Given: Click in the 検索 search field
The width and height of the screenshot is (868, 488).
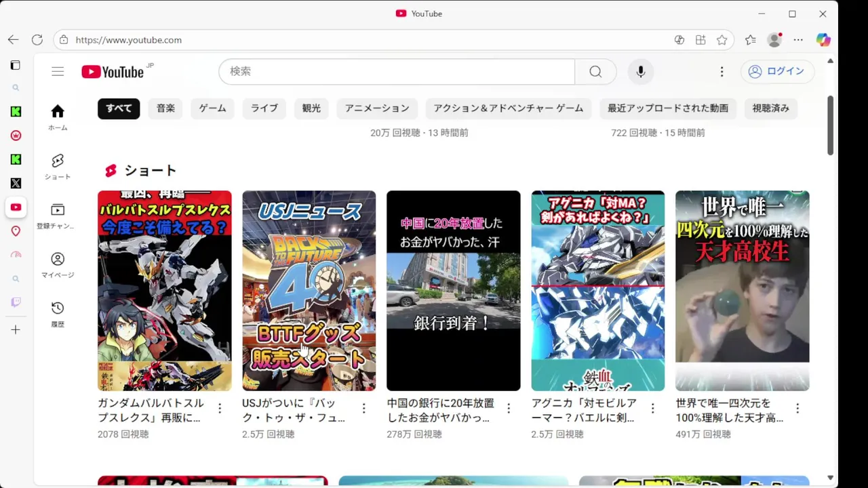Looking at the screenshot, I should [x=397, y=71].
